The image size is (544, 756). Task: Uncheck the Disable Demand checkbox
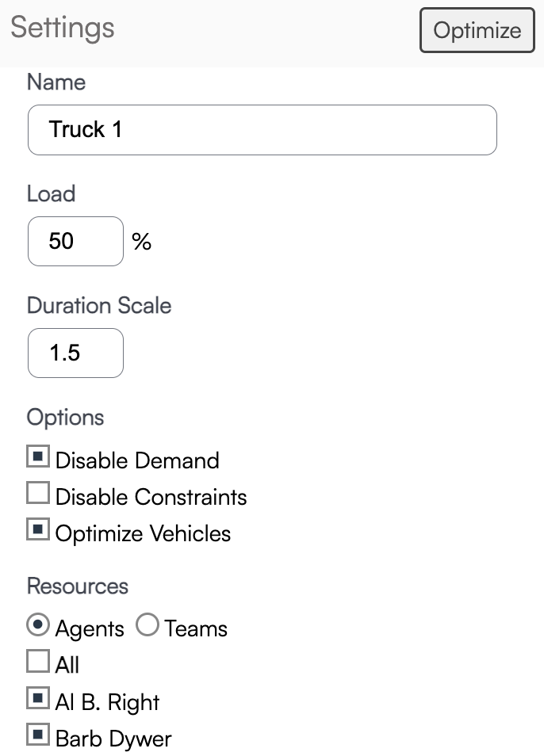click(x=38, y=458)
